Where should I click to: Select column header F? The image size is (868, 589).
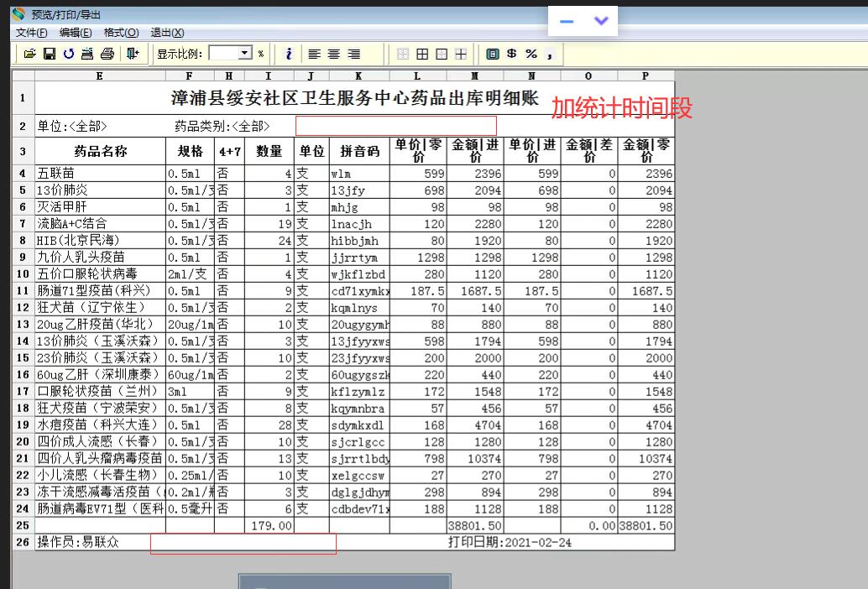click(190, 76)
